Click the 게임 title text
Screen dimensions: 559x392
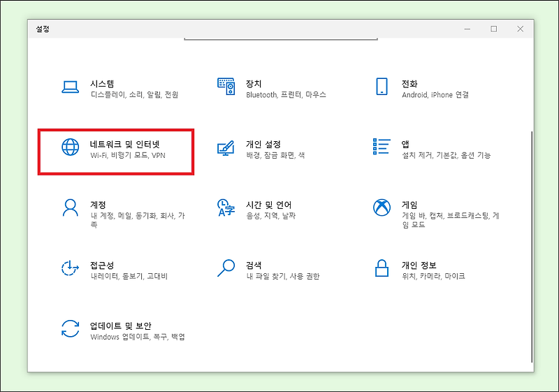tap(409, 205)
